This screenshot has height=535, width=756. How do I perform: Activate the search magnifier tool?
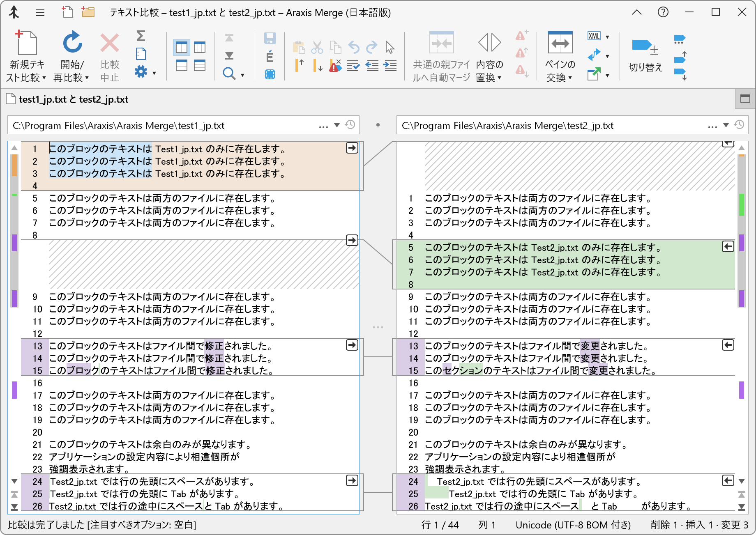pyautogui.click(x=229, y=74)
